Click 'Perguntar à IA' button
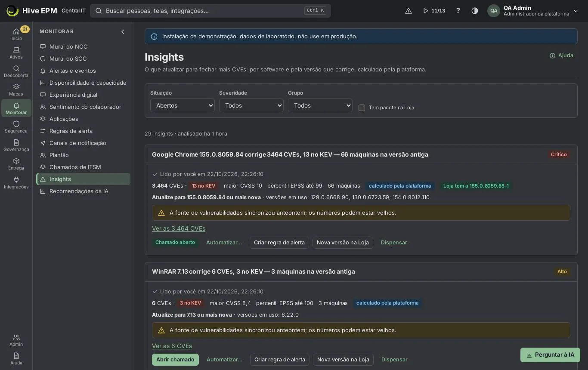Viewport: 588px width, 370px height. pos(550,355)
